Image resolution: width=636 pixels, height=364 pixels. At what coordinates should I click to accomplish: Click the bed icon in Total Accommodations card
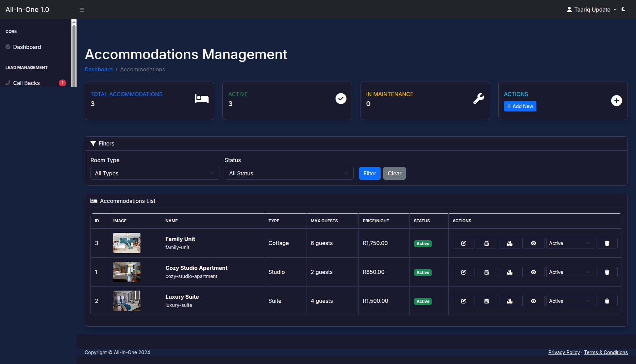point(202,99)
